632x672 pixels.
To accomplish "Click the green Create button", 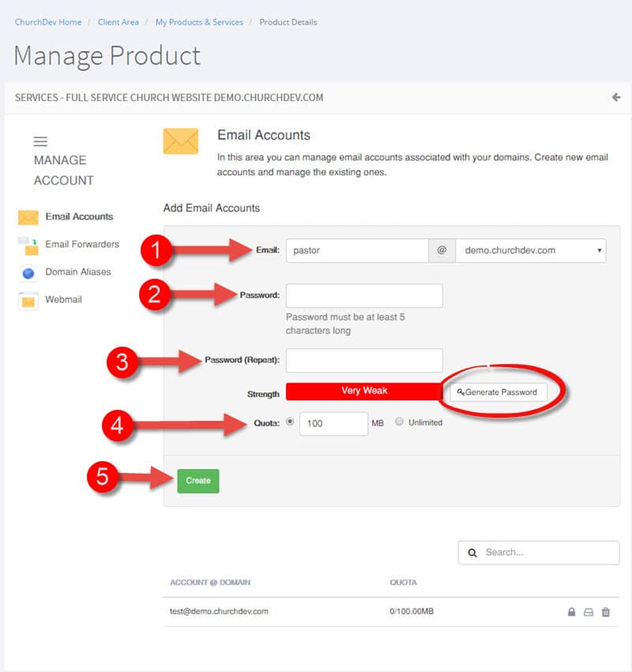I will pos(198,481).
